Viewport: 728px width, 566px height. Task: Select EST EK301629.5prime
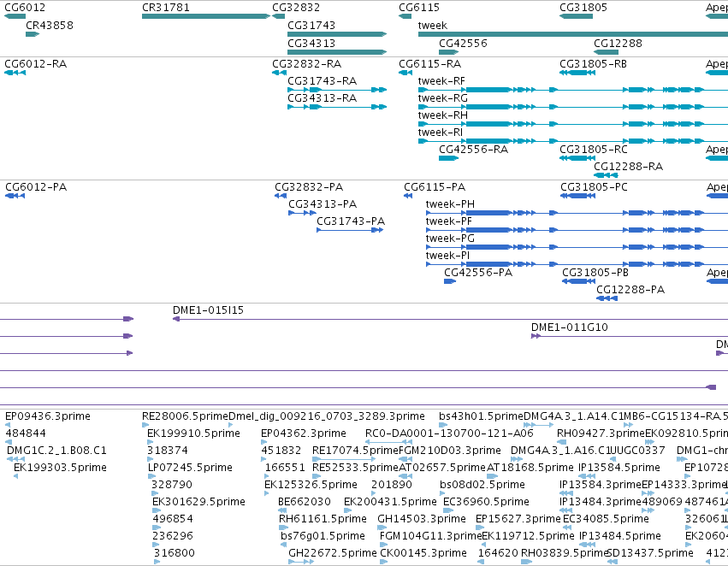[x=198, y=502]
